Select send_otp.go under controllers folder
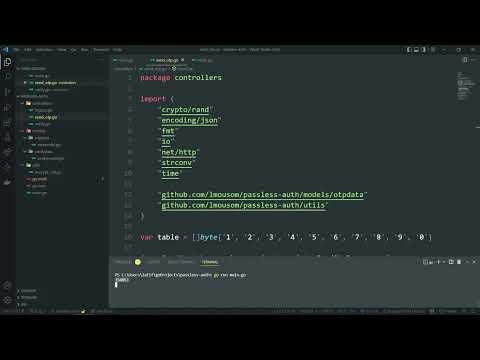The image size is (480, 360). 46,117
